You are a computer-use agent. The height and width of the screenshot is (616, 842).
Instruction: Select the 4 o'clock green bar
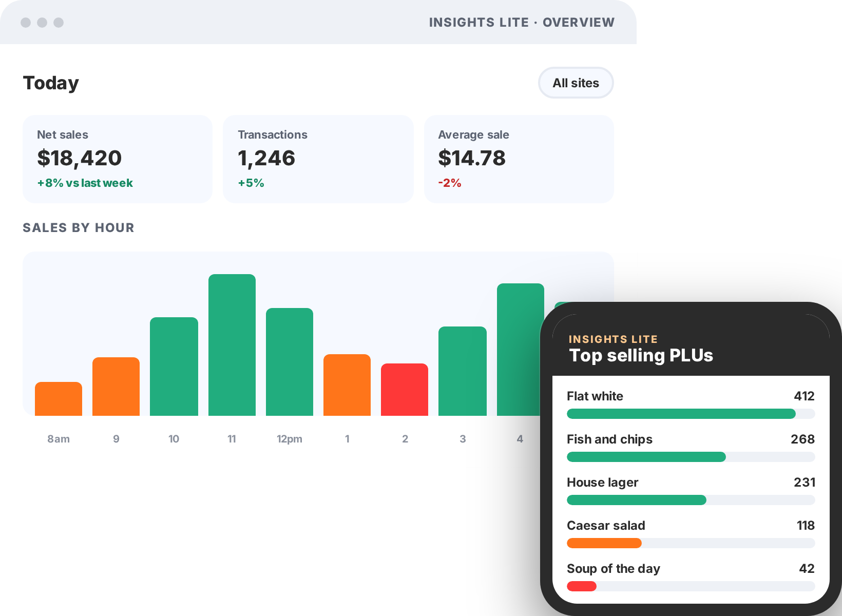[520, 350]
